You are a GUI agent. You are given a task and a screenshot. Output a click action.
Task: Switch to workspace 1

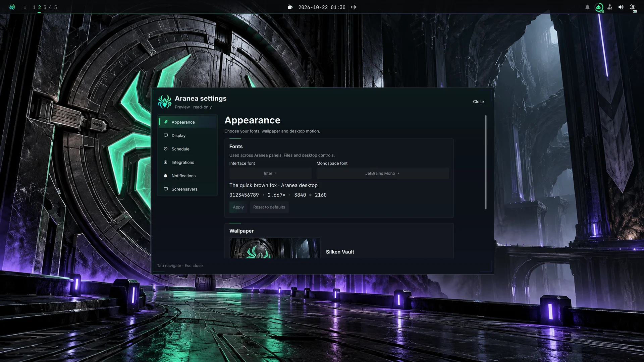click(34, 7)
